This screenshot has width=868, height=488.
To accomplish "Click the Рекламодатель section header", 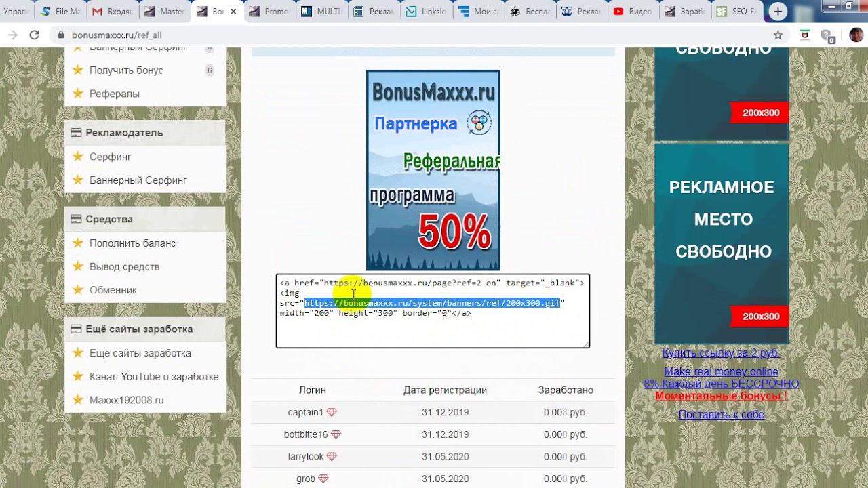I will coord(145,132).
